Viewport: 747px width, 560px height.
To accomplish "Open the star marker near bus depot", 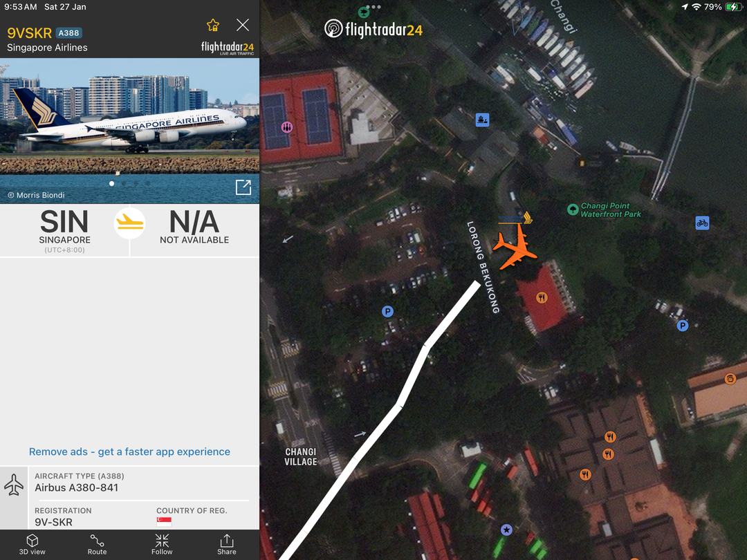I will tap(506, 530).
